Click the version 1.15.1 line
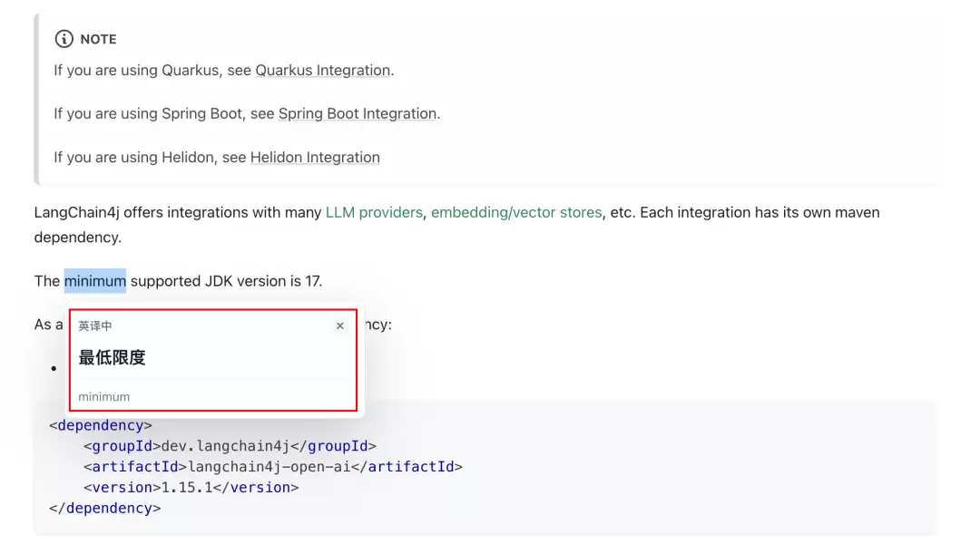This screenshot has height=544, width=980. pyautogui.click(x=191, y=487)
